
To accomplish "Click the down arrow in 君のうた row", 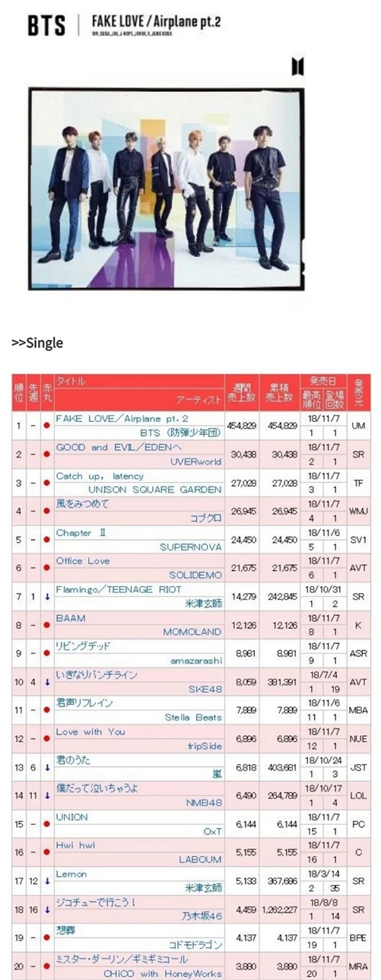I will [47, 768].
